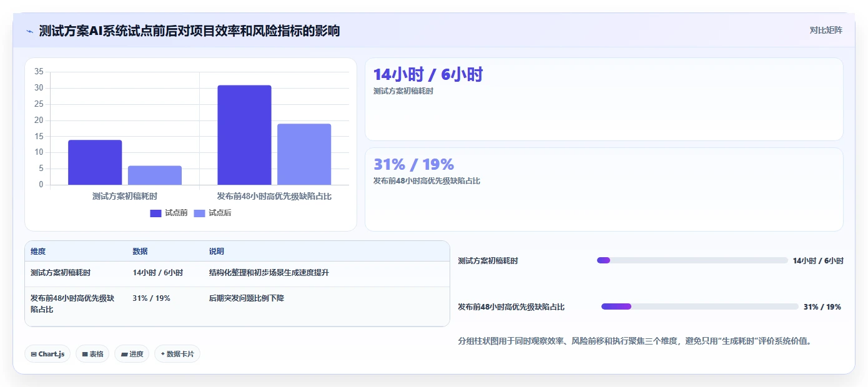Click the 对比矩阵 label in header
This screenshot has height=387, width=868.
point(826,30)
